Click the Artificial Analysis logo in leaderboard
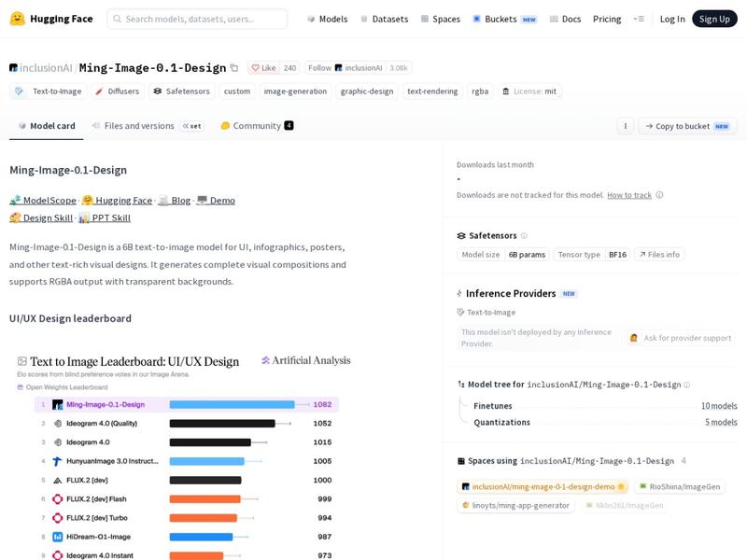 (306, 360)
